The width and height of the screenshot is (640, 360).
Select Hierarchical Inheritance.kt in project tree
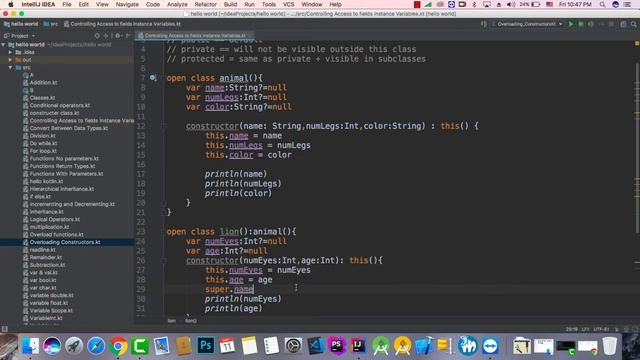[x=62, y=189]
